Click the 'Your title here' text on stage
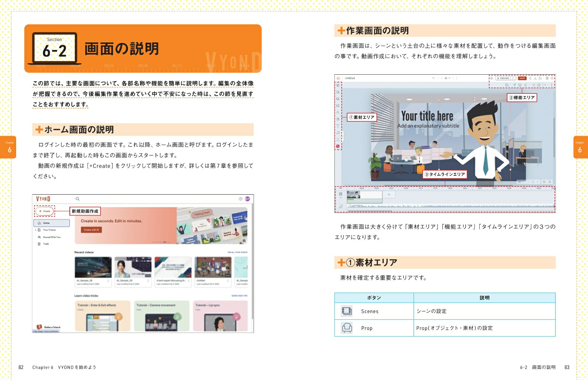The width and height of the screenshot is (588, 380). pos(427,116)
